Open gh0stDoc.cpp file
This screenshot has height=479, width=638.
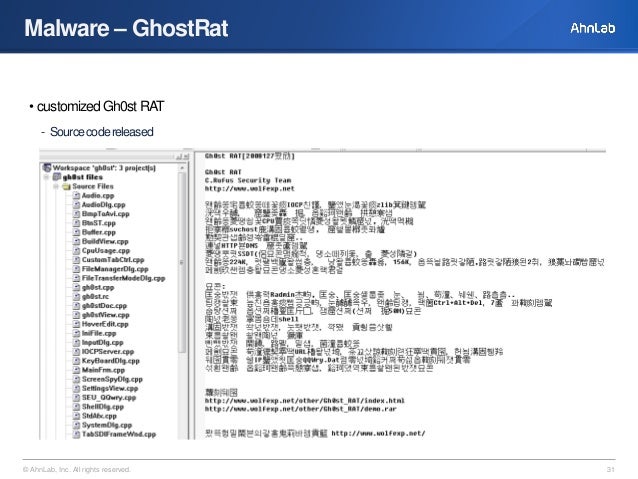coord(104,306)
